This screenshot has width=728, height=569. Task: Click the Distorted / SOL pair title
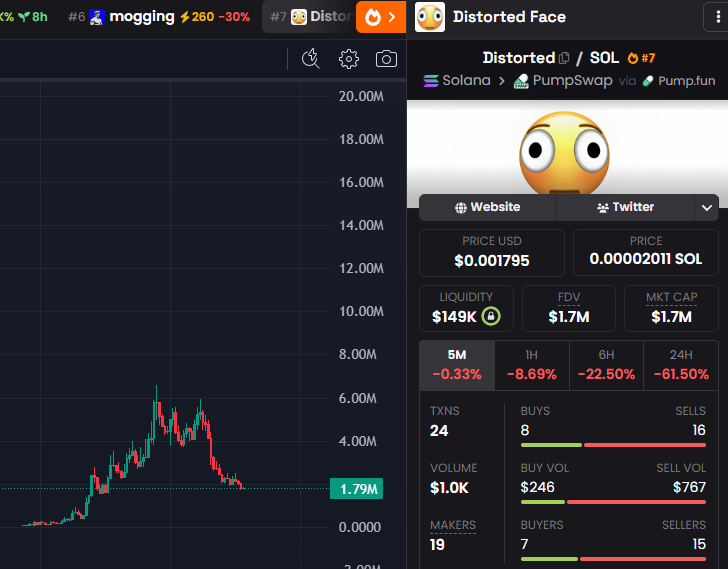pos(551,58)
